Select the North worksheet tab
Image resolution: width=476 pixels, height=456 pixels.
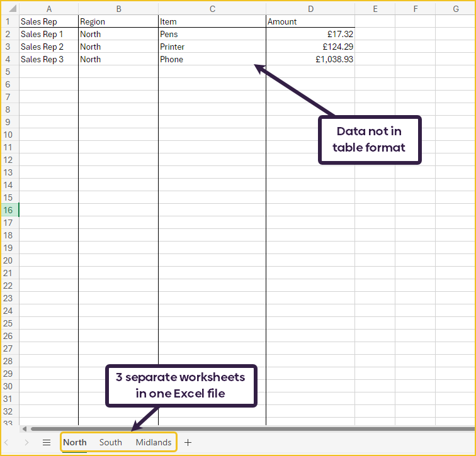click(x=75, y=442)
